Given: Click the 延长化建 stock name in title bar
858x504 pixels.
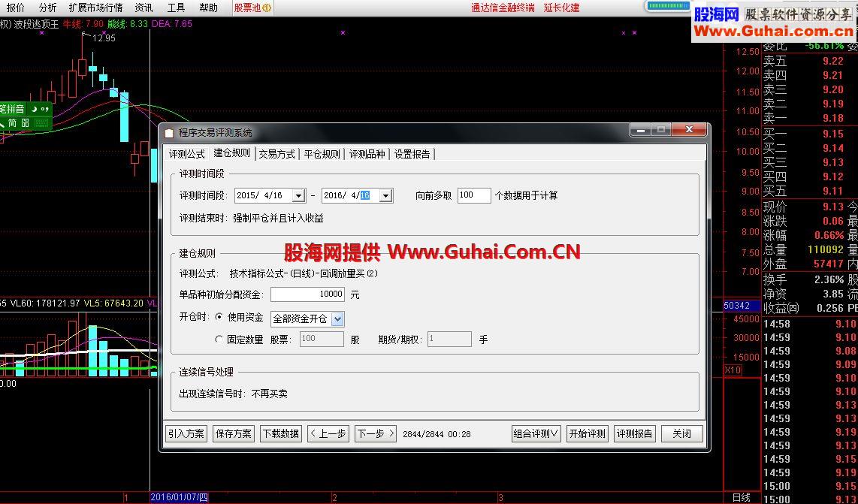Looking at the screenshot, I should tap(561, 8).
